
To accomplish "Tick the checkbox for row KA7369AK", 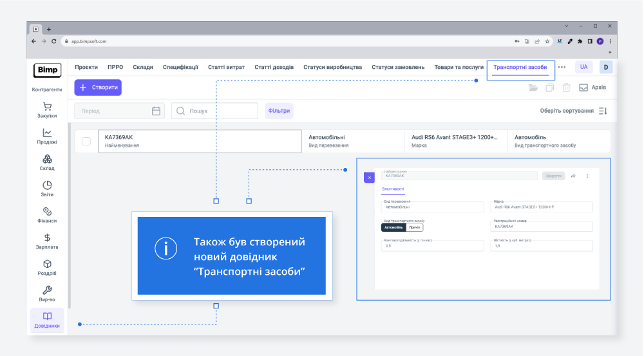I will click(86, 141).
